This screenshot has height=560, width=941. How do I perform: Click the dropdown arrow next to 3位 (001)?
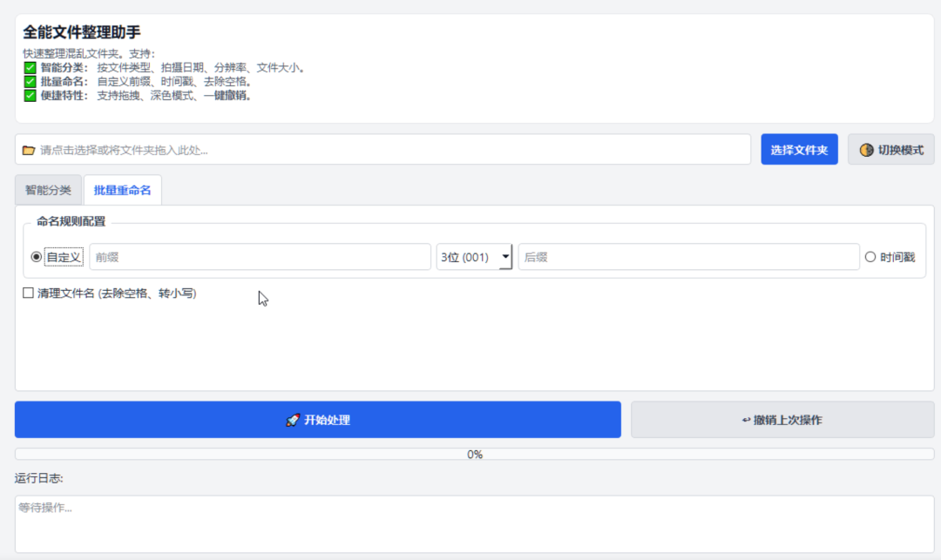click(505, 256)
